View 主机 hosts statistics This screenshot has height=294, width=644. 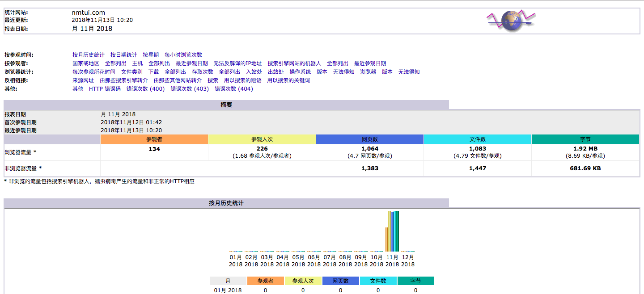click(137, 63)
